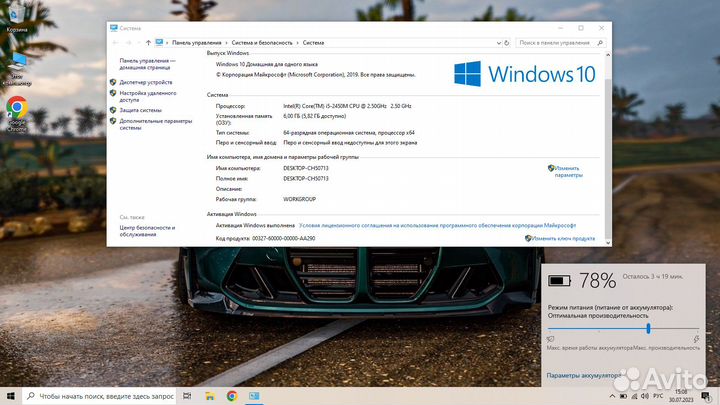Click the search magnifier in Control Panel
The width and height of the screenshot is (720, 405).
click(x=600, y=43)
